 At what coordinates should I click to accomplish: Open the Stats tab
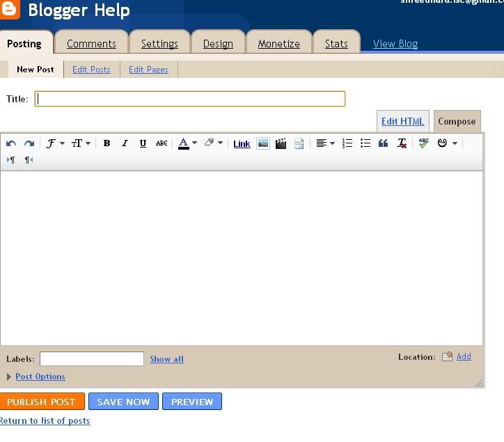[x=336, y=44]
